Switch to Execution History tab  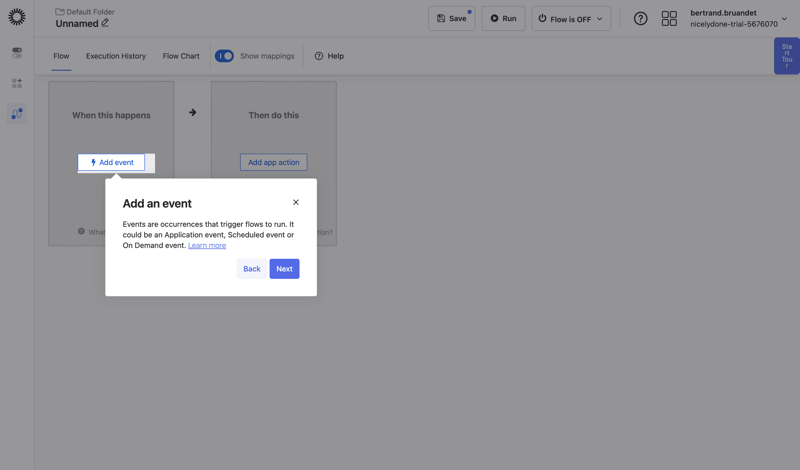coord(116,56)
